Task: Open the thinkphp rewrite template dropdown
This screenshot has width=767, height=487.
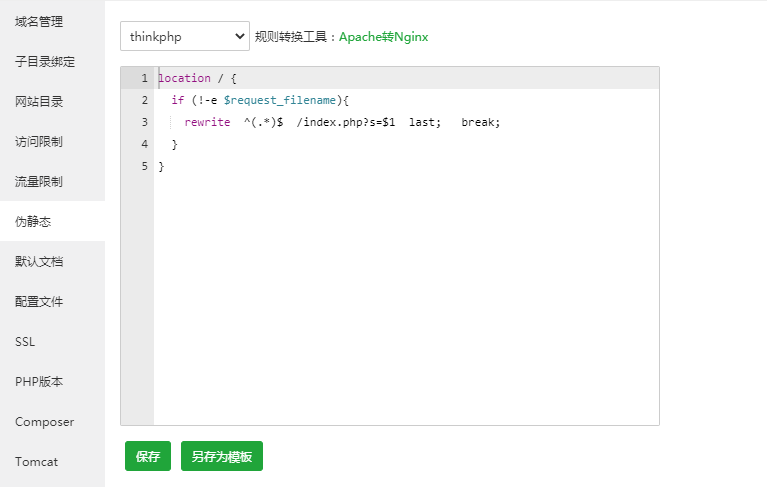Action: coord(184,36)
